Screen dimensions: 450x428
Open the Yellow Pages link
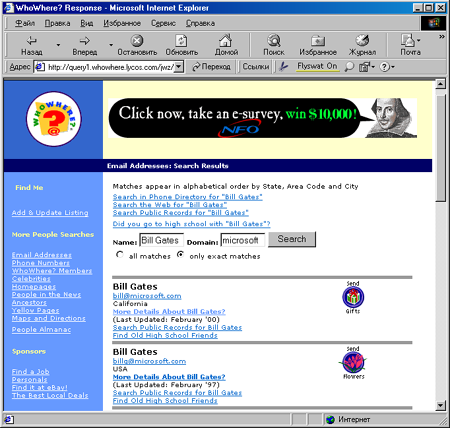click(x=35, y=311)
